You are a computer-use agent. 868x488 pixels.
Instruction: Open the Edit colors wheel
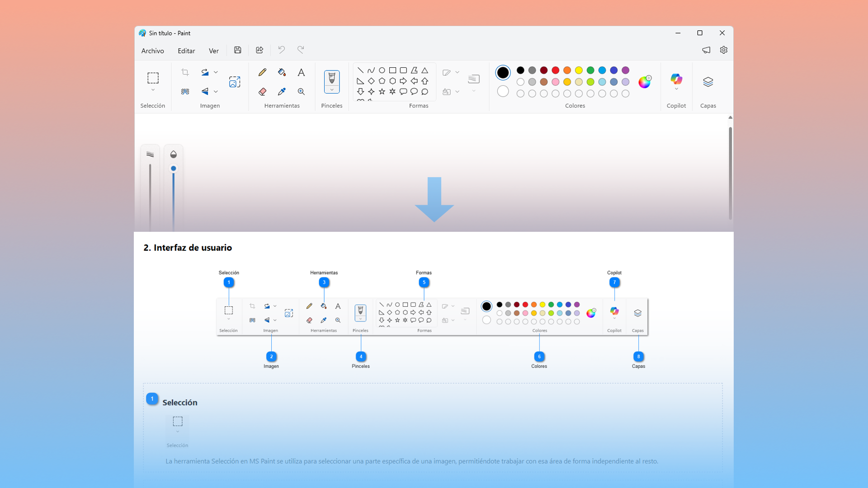coord(644,82)
